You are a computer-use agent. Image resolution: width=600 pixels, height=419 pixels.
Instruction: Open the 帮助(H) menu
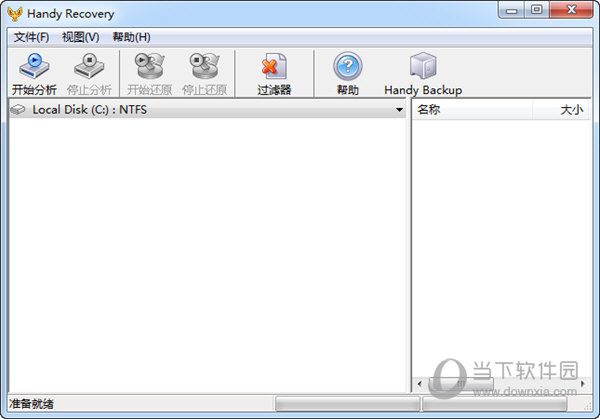pos(131,37)
